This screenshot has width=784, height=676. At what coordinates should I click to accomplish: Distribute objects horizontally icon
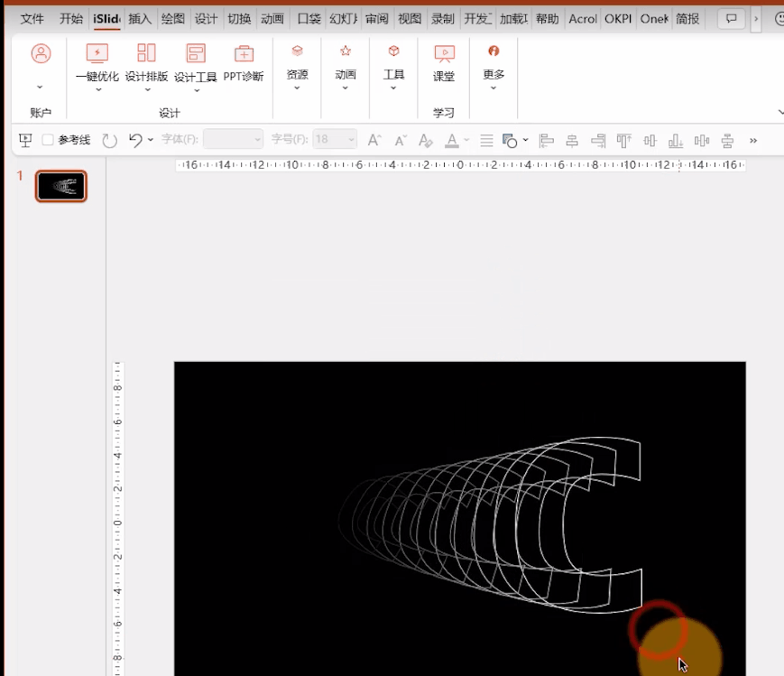pyautogui.click(x=702, y=141)
